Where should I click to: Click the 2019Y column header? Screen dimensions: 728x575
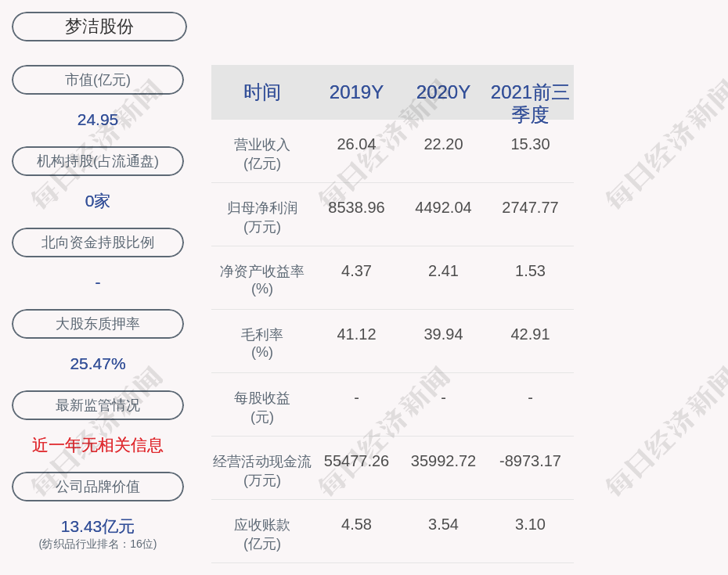(356, 92)
